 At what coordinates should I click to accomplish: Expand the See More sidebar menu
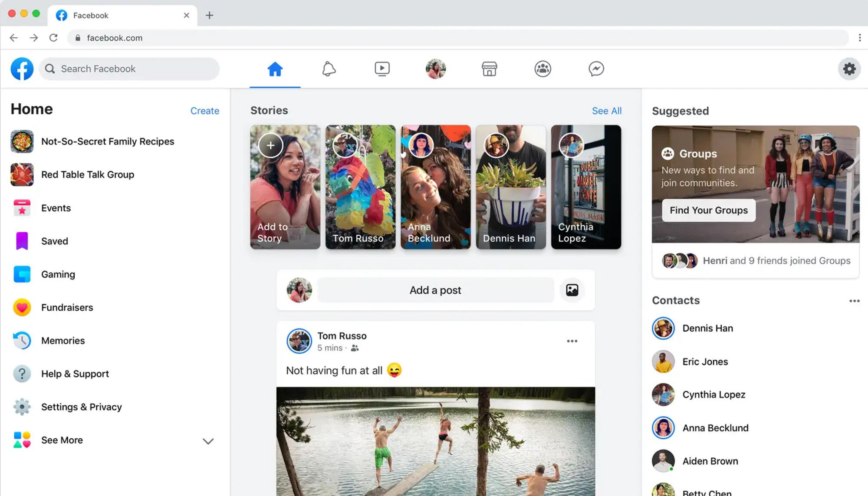pyautogui.click(x=61, y=439)
